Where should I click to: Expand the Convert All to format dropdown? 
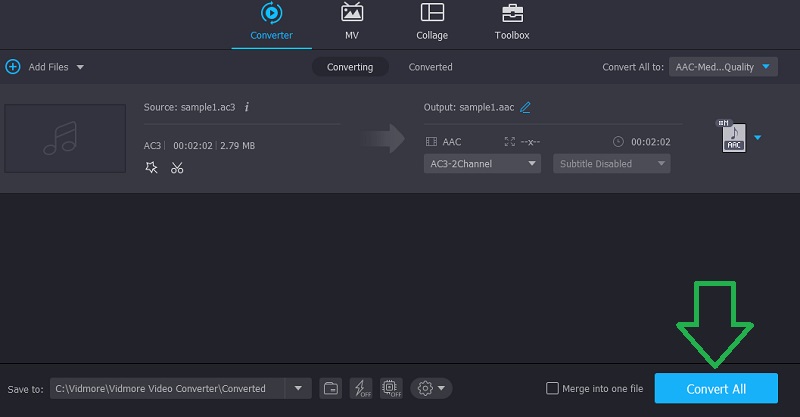[723, 67]
